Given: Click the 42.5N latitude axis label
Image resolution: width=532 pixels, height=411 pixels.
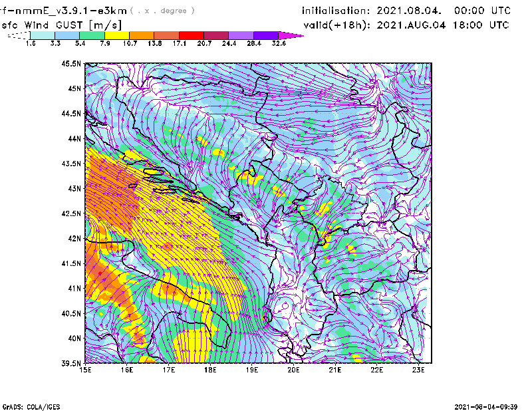Looking at the screenshot, I should point(71,213).
